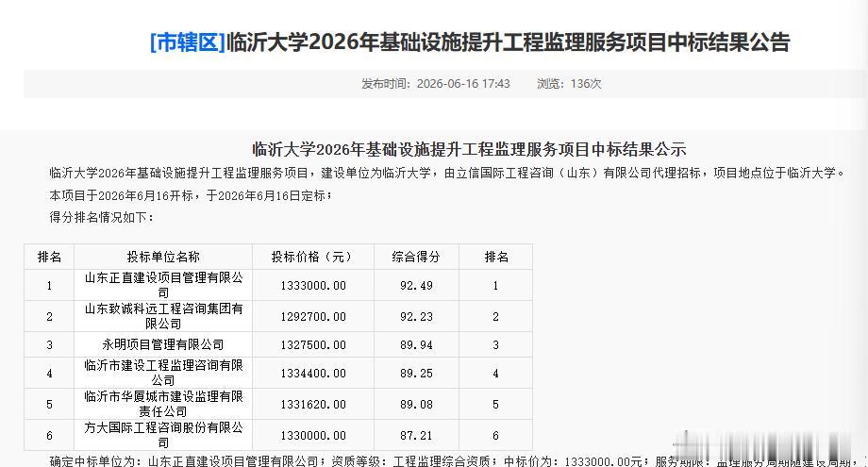Select the view count 浏览：136次
Screen dimensions: 868x467
569,84
